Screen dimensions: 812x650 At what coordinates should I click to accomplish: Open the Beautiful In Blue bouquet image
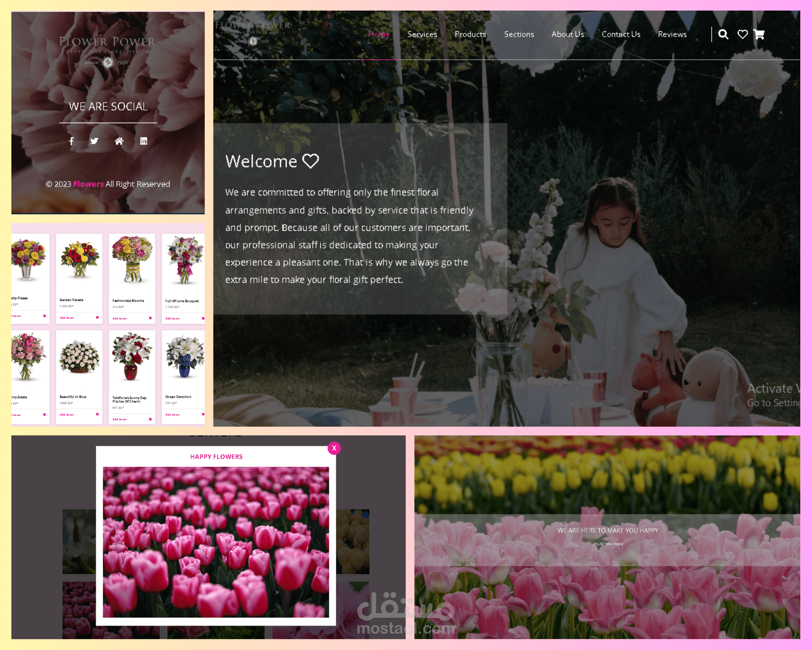[80, 357]
